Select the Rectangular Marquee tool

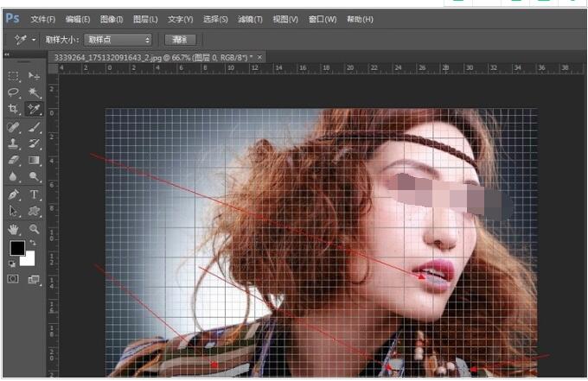13,76
